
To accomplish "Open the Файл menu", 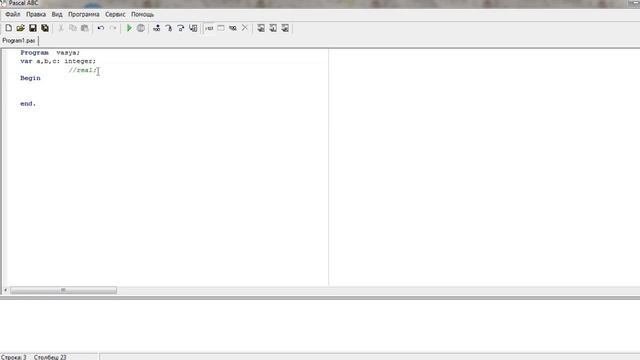I will tap(13, 14).
